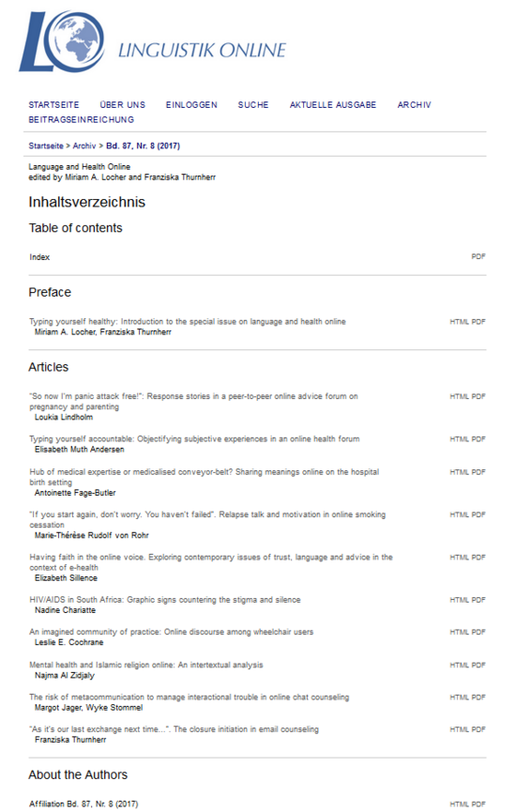This screenshot has width=516, height=812.
Task: Open the Hub of medical expertise article
Action: (x=205, y=477)
